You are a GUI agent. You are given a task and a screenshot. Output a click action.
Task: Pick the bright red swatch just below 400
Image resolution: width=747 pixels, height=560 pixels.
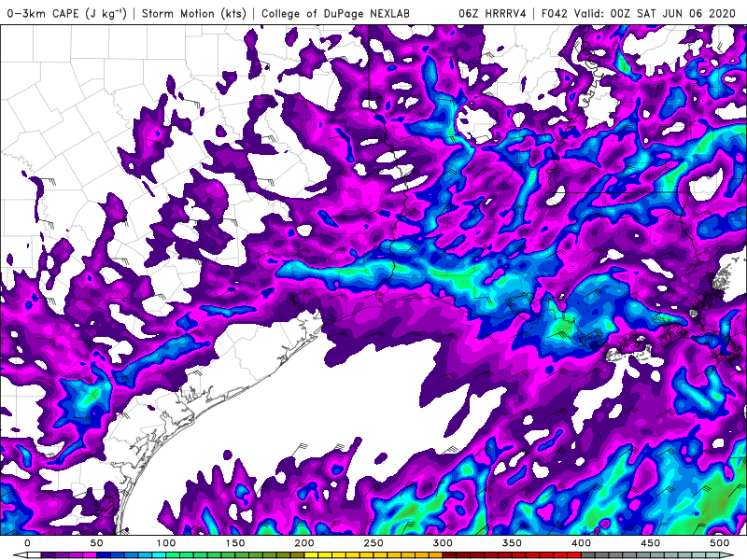pyautogui.click(x=574, y=554)
